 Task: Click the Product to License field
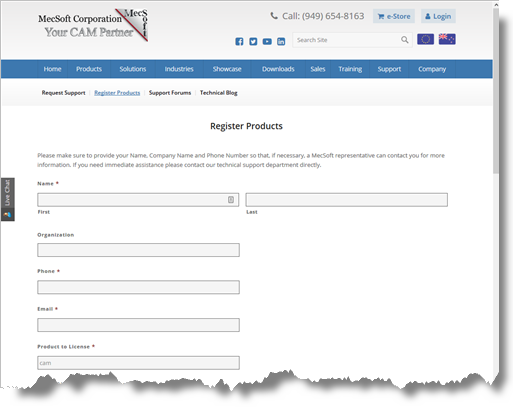[138, 363]
